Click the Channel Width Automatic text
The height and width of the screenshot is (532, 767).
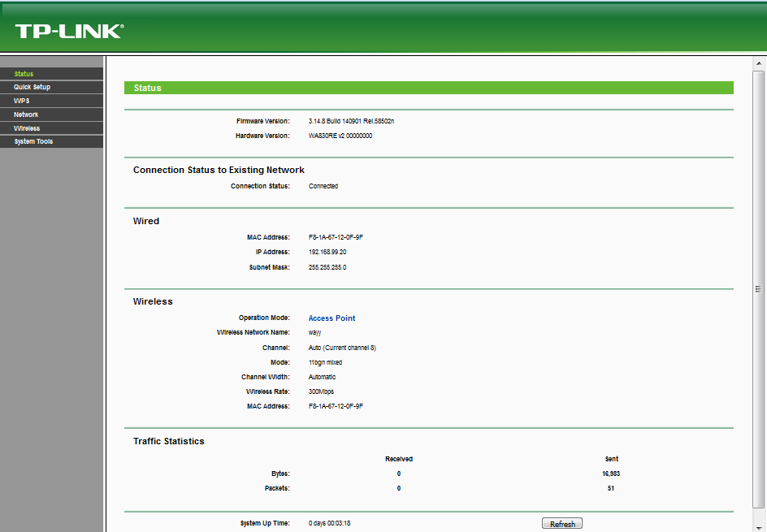click(x=322, y=377)
